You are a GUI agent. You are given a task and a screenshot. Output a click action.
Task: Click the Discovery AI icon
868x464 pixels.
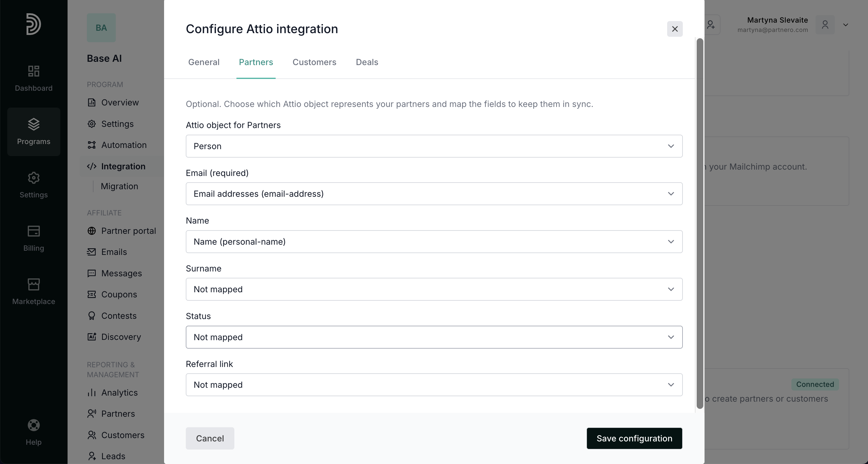coord(92,337)
